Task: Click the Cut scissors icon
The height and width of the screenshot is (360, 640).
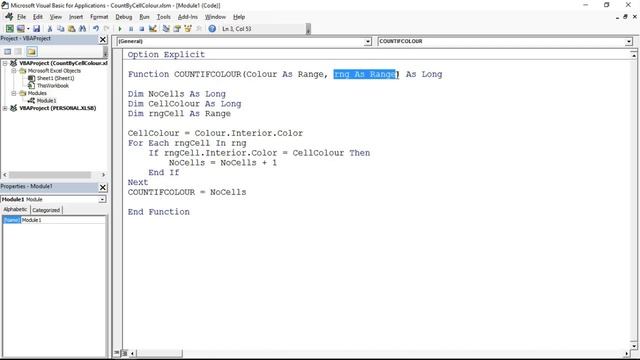Action: coord(50,29)
